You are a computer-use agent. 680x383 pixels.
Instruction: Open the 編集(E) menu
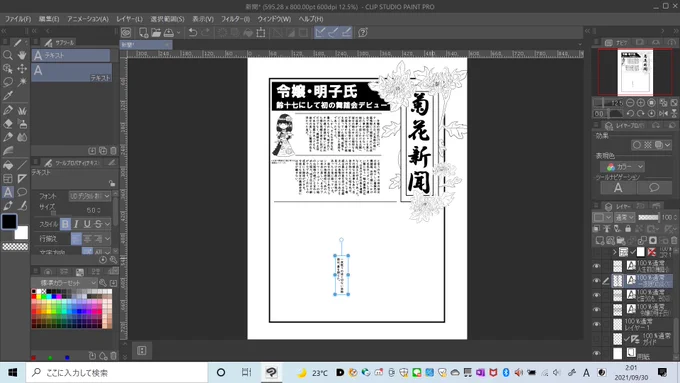(x=49, y=19)
